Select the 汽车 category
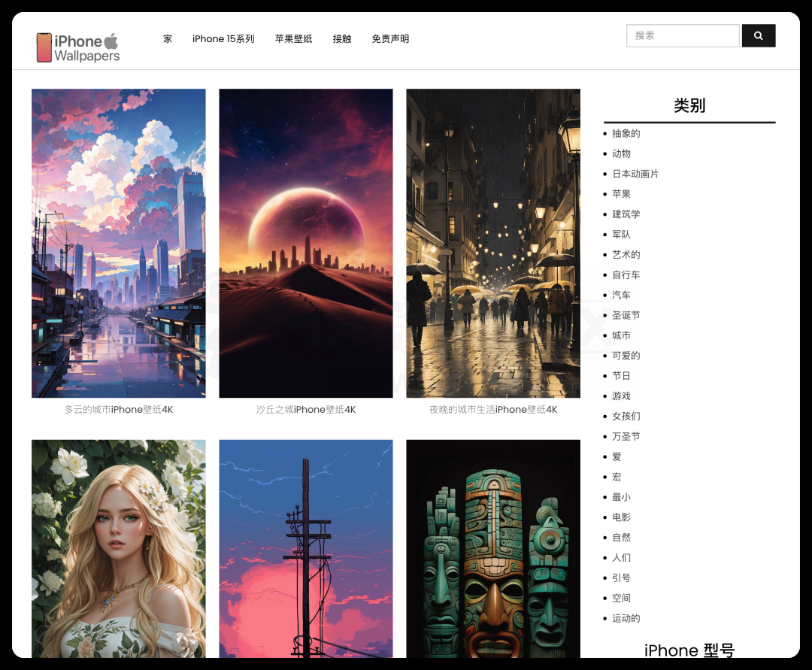Viewport: 812px width, 670px height. point(622,295)
